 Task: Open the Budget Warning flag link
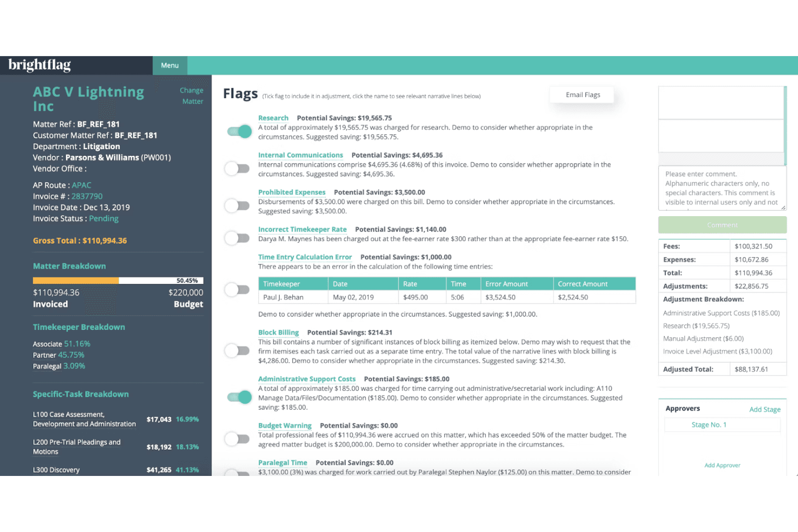click(x=285, y=426)
